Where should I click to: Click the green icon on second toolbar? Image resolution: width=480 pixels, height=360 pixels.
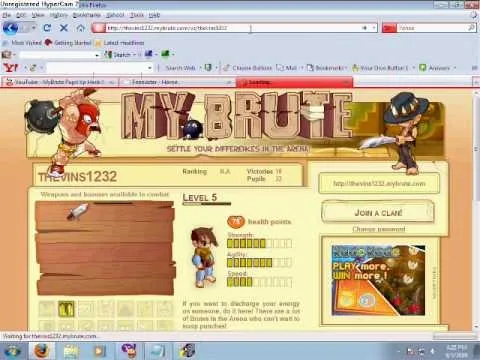click(166, 54)
